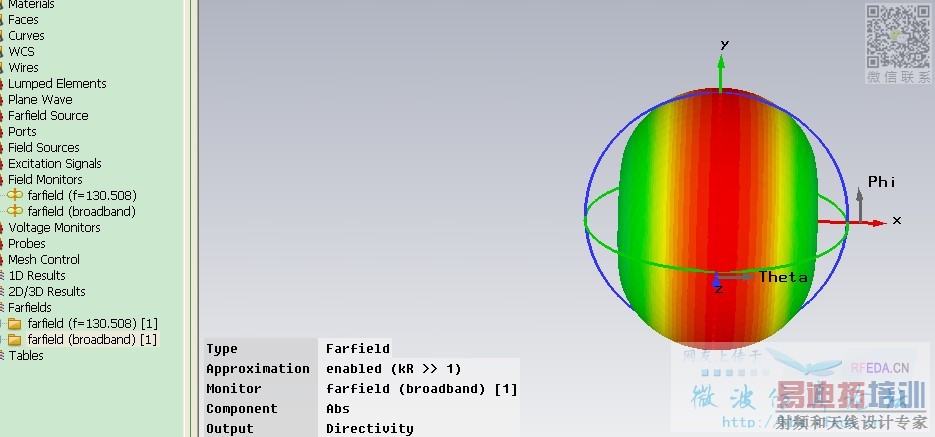Click the 'Type' row label in info box
The width and height of the screenshot is (935, 437).
coord(222,349)
